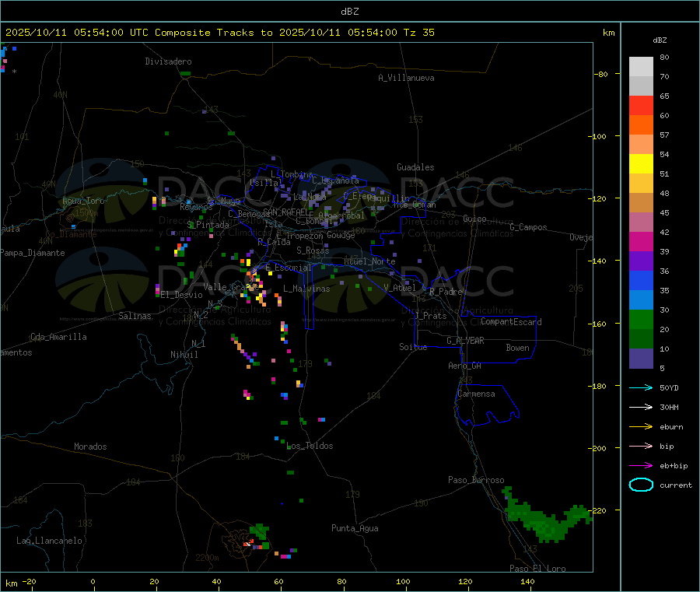Click the 'V_Atuel' map label
700x592 pixels.
point(400,288)
